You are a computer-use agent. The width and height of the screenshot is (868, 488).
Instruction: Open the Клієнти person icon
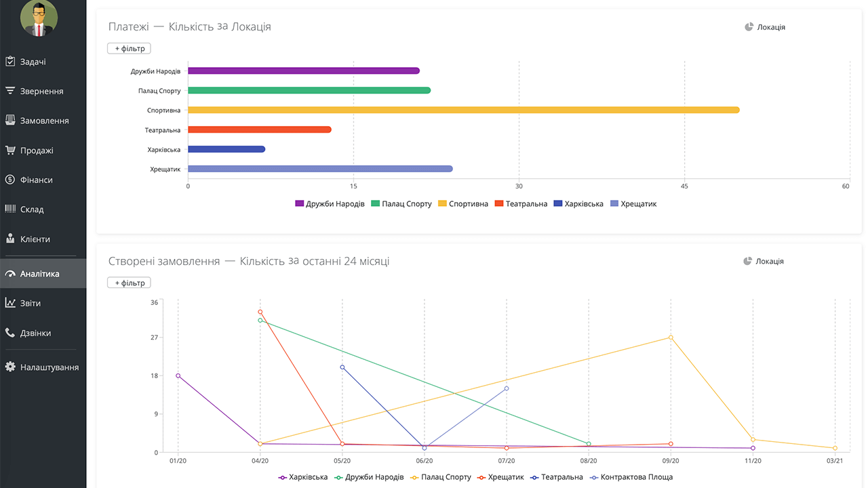10,239
